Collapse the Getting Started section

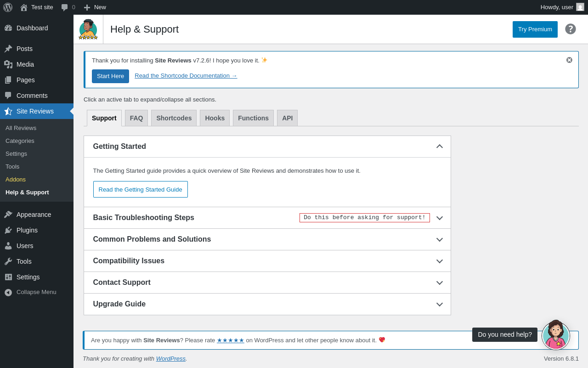coord(439,147)
